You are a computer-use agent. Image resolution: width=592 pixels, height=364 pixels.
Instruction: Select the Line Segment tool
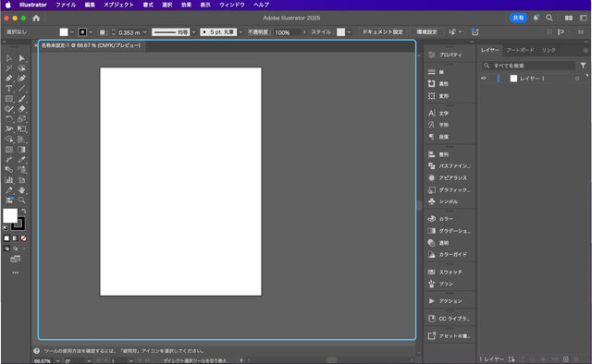[x=22, y=89]
